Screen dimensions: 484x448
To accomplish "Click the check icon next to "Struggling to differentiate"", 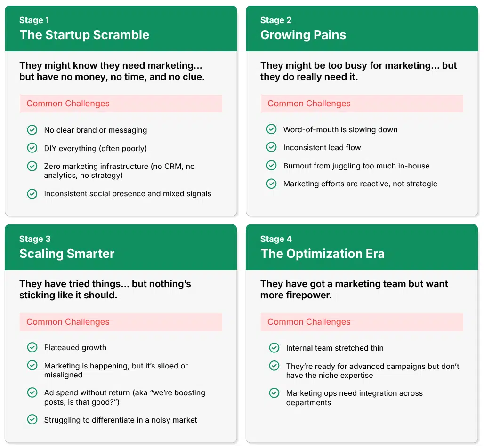I will pos(32,419).
